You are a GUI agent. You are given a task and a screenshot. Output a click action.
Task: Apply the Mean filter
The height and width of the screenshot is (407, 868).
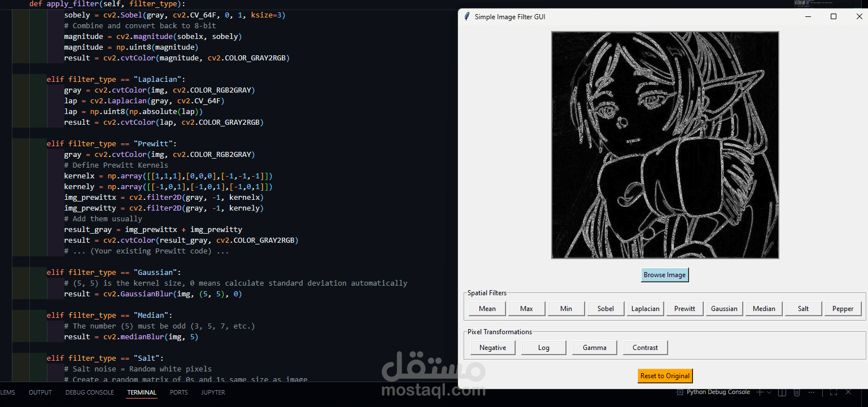tap(487, 308)
